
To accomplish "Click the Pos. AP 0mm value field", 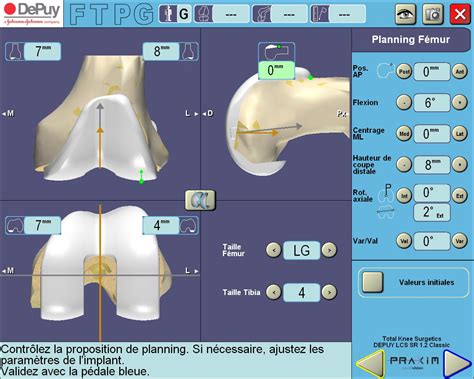I will tap(432, 71).
